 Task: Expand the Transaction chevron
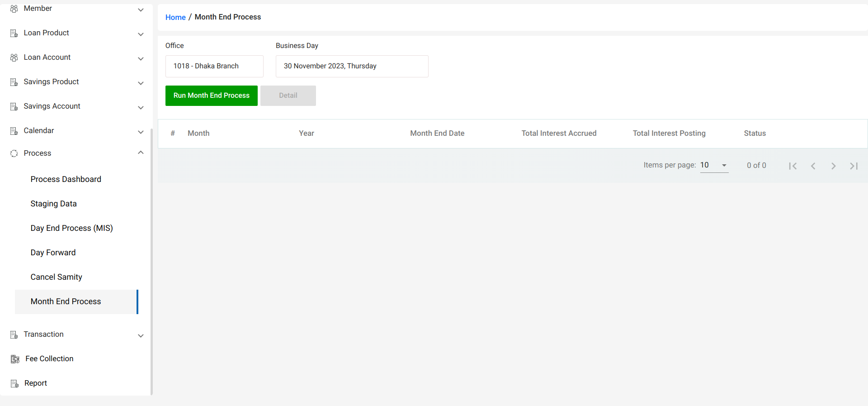tap(141, 336)
